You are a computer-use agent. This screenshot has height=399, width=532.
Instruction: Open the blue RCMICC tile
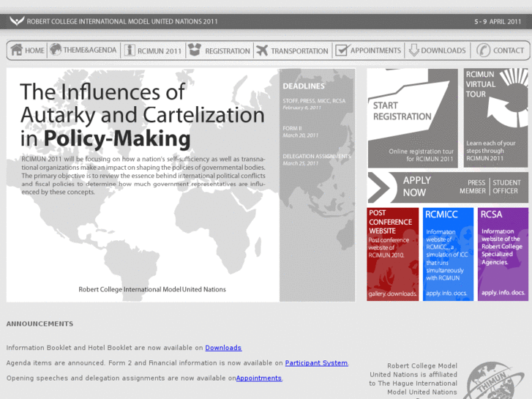(x=448, y=254)
